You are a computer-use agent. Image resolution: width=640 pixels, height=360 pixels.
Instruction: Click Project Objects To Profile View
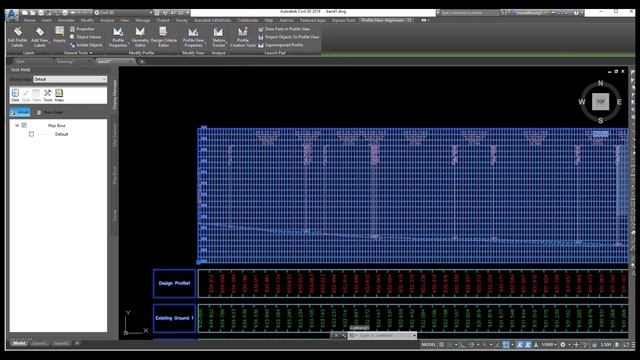click(288, 37)
